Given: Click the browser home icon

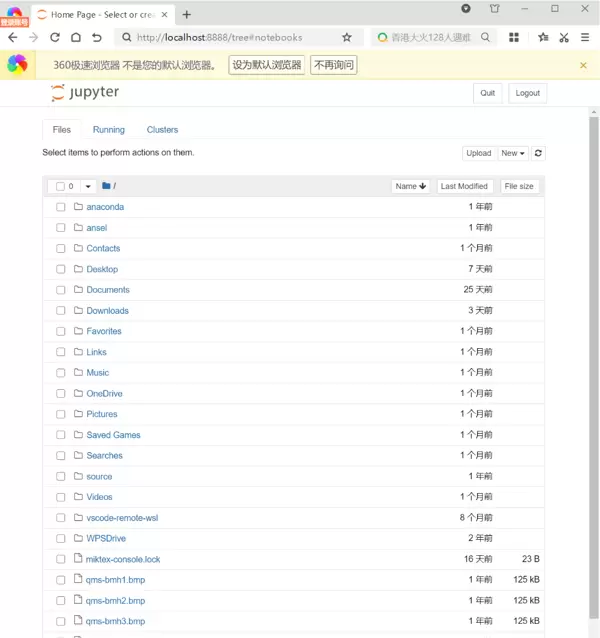Looking at the screenshot, I should pyautogui.click(x=76, y=37).
